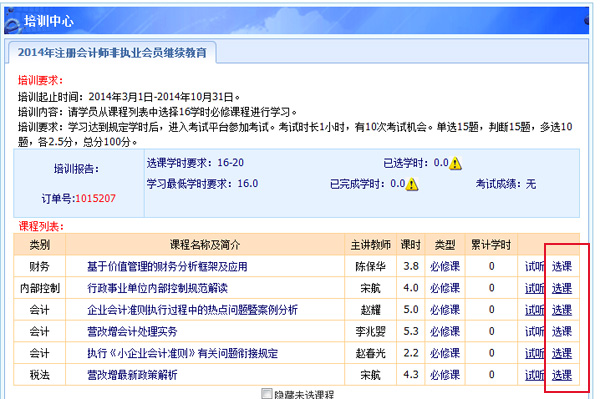Click 试听 for the 赵耀 course
The image size is (600, 399).
pos(535,310)
